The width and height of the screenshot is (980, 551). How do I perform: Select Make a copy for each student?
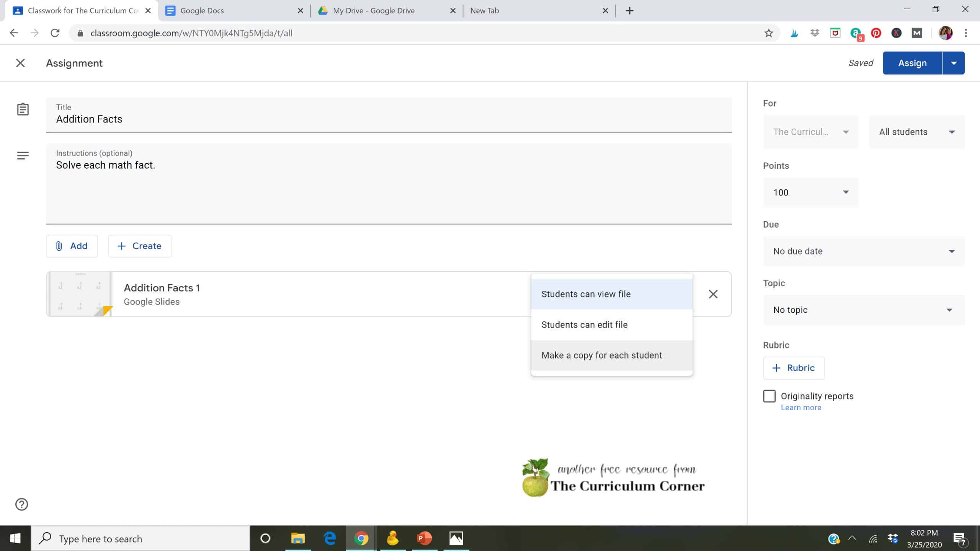601,355
